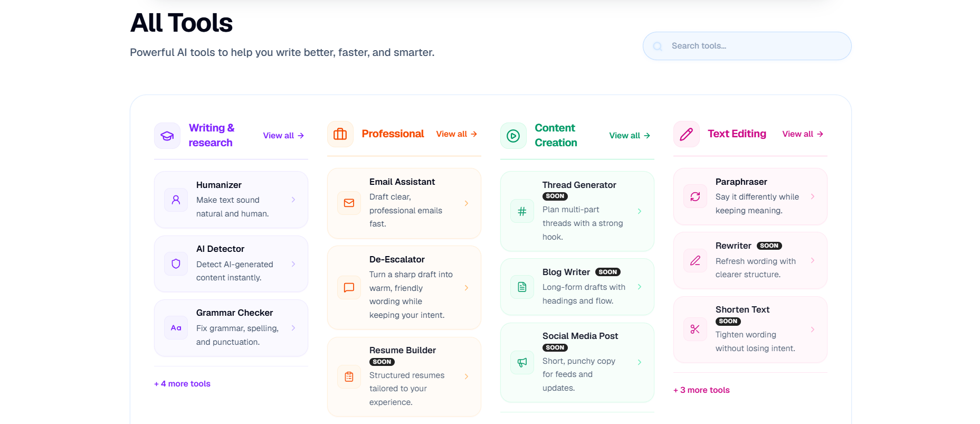Open Thread Generator via its chevron arrow
980x424 pixels.
tap(640, 211)
